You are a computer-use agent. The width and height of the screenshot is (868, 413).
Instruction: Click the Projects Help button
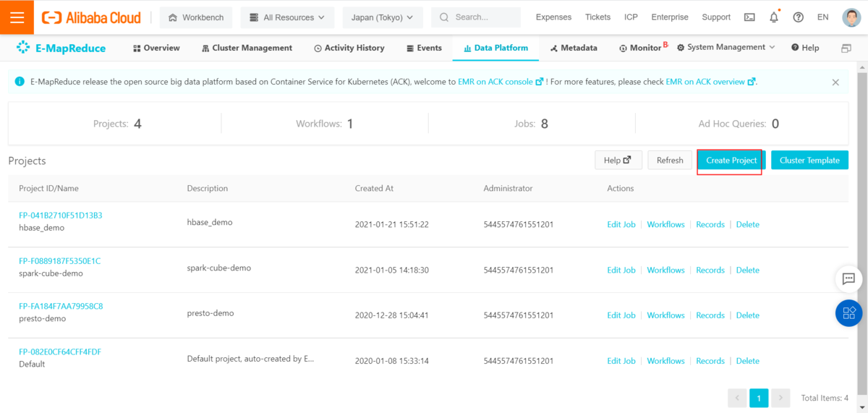tap(618, 160)
